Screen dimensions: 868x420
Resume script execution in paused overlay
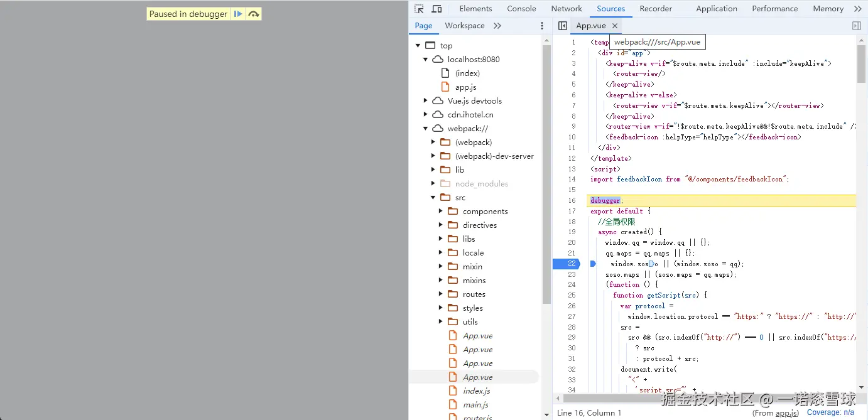238,14
